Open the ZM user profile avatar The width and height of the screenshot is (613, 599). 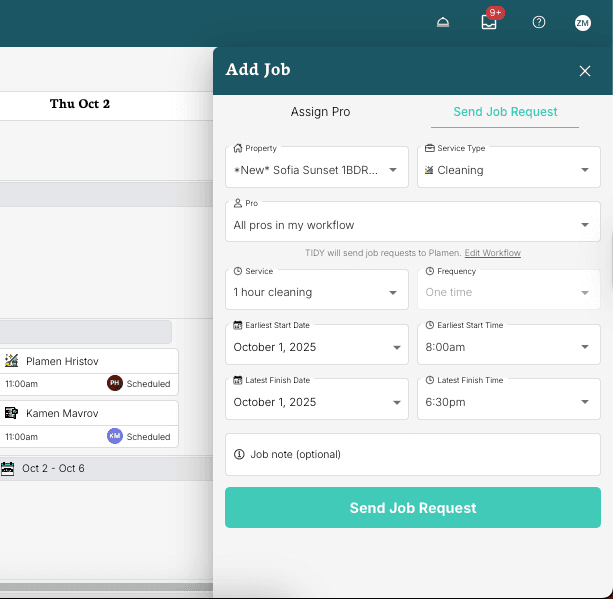[x=583, y=22]
